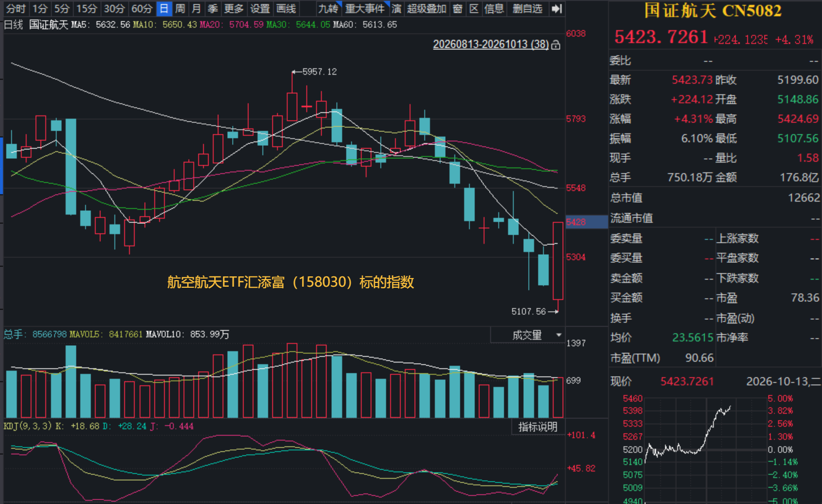The height and width of the screenshot is (504, 822).
Task: Select the 15分 period tab
Action: point(87,9)
